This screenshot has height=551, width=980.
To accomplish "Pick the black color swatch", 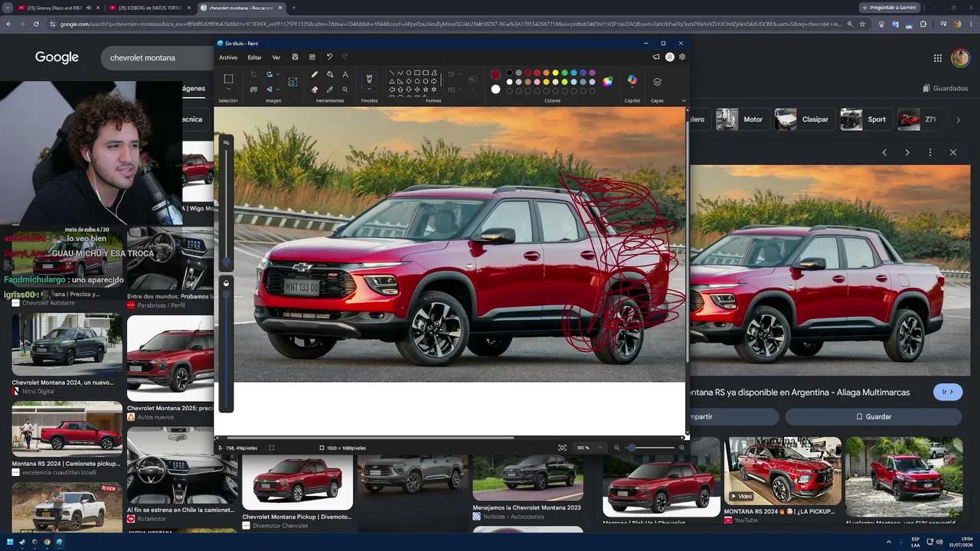I will [509, 73].
